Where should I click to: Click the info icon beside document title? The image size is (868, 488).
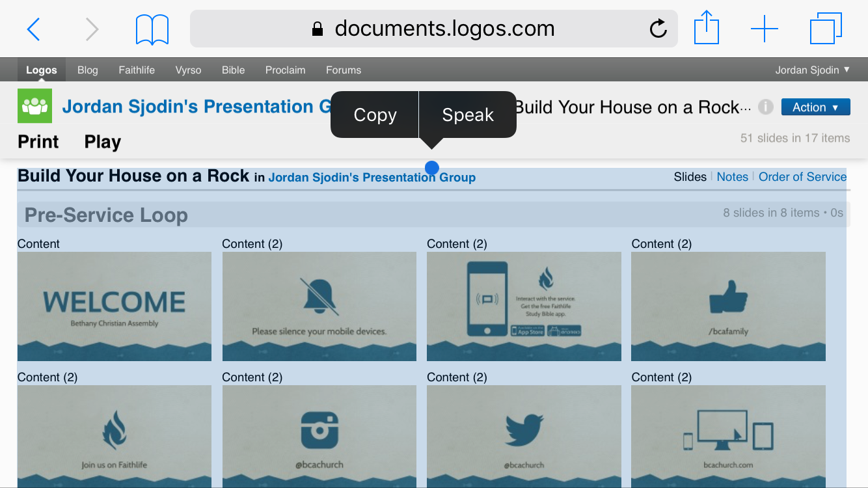pos(766,107)
